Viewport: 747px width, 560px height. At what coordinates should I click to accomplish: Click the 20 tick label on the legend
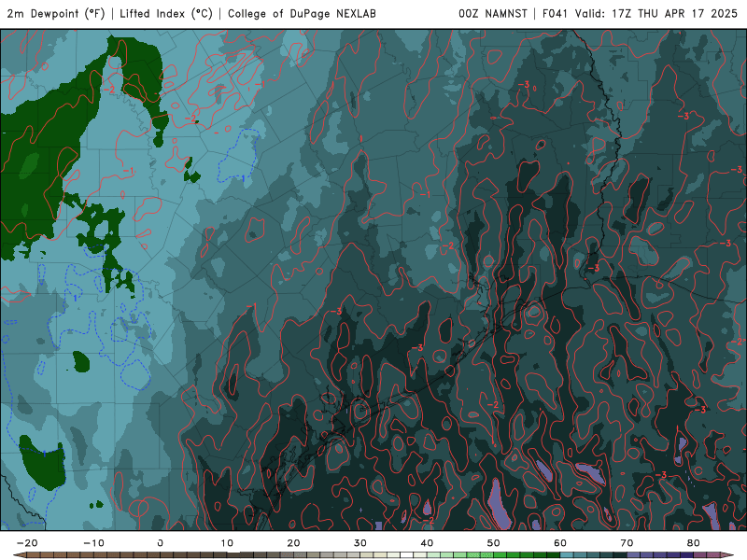[x=293, y=543]
